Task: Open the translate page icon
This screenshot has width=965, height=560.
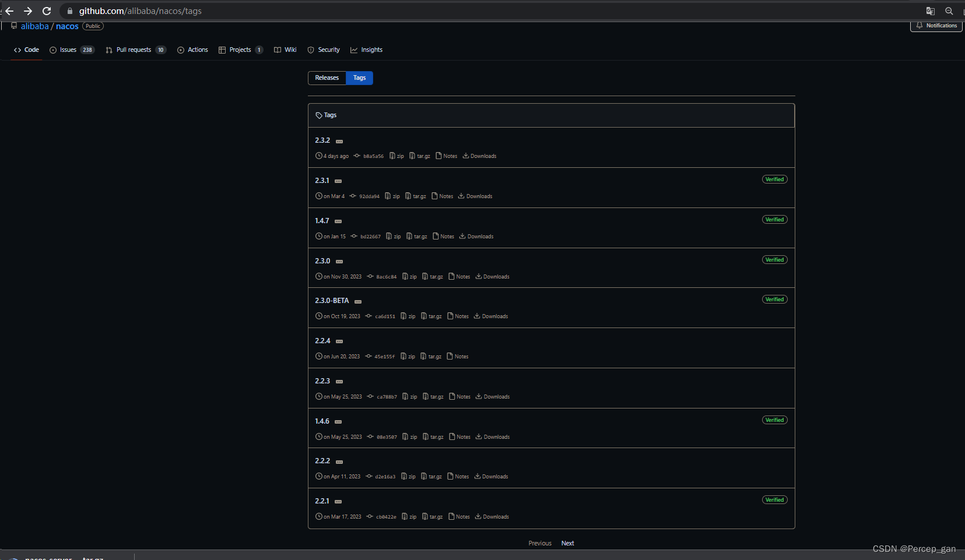Action: 931,11
